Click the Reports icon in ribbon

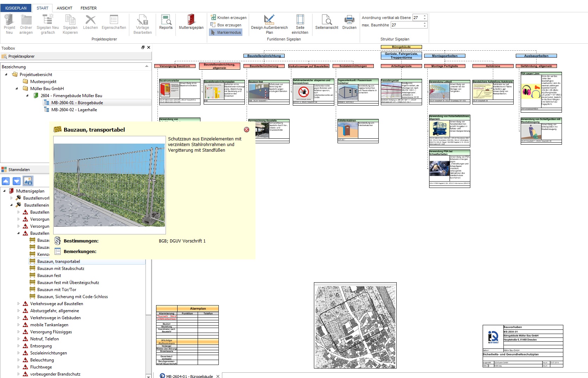pos(166,22)
